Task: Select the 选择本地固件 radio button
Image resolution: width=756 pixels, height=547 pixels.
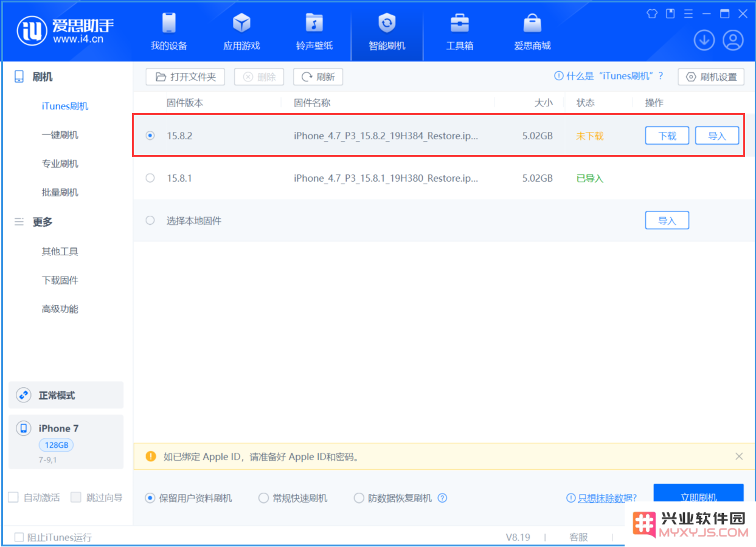Action: [150, 221]
